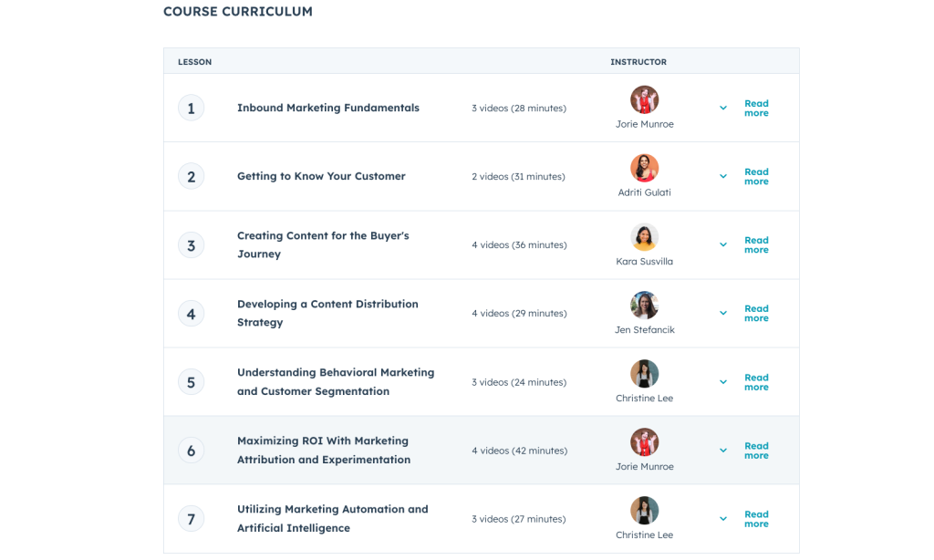
Task: Click the 3 videos 28 minutes text
Action: point(517,108)
